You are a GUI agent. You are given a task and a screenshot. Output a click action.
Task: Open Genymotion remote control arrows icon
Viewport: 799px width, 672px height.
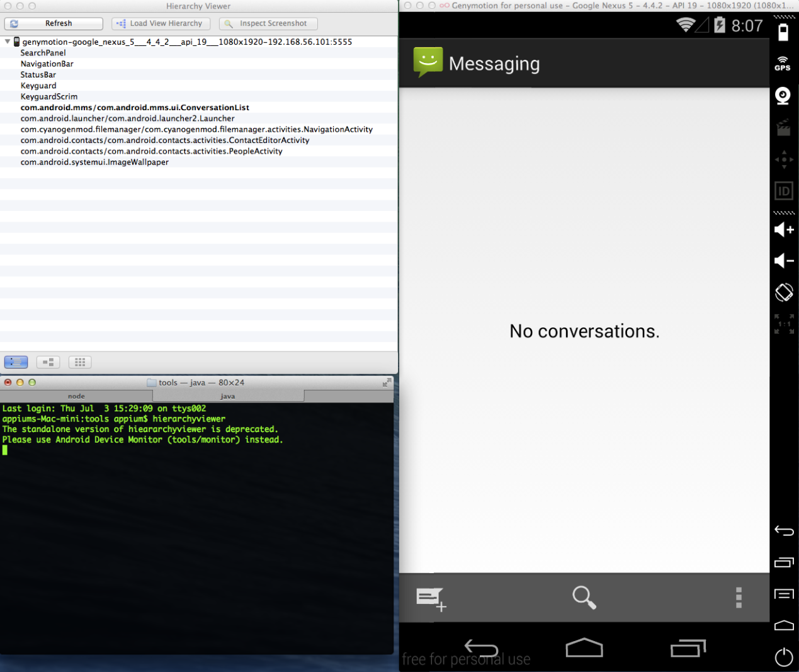(784, 159)
